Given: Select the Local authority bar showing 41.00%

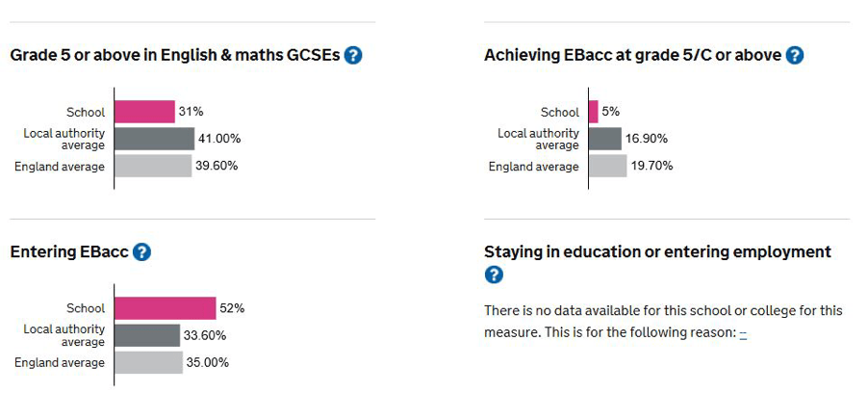Looking at the screenshot, I should 154,139.
